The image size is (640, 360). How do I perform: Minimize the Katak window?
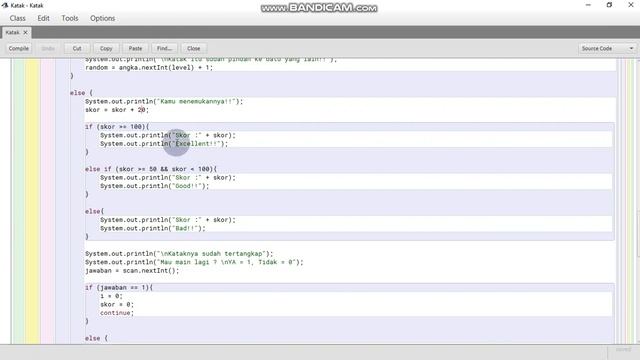click(x=588, y=5)
